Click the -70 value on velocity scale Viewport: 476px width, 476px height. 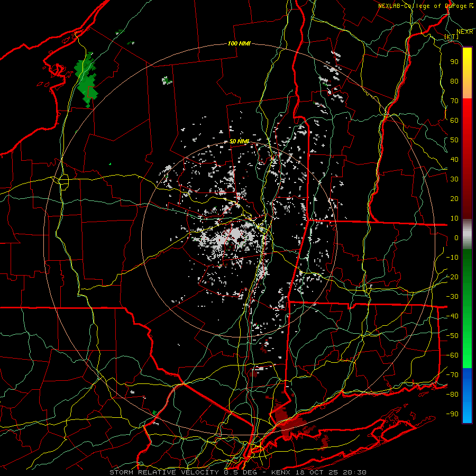pos(452,375)
